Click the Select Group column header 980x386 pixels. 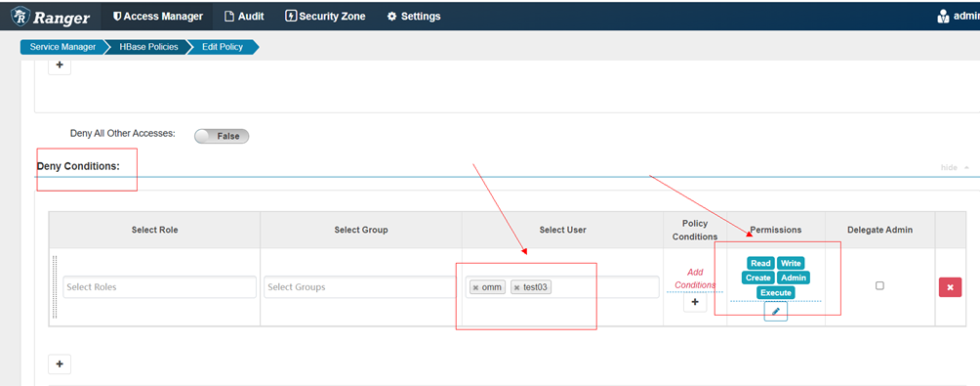(x=360, y=231)
